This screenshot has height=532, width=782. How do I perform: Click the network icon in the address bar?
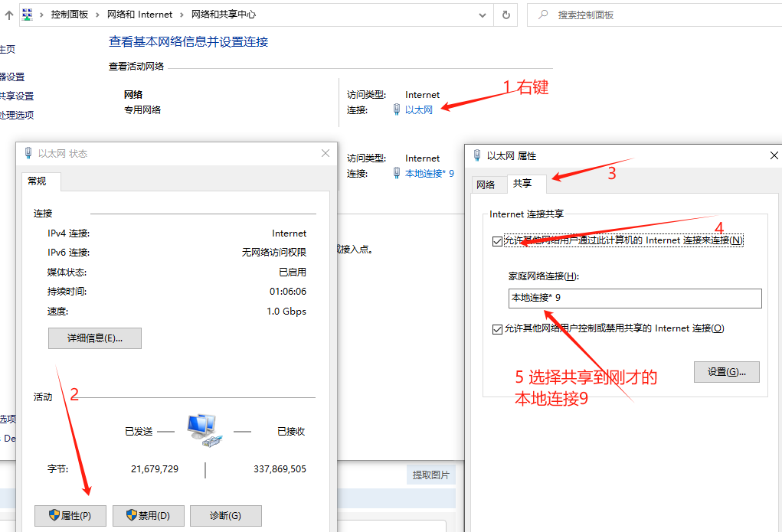(x=26, y=13)
